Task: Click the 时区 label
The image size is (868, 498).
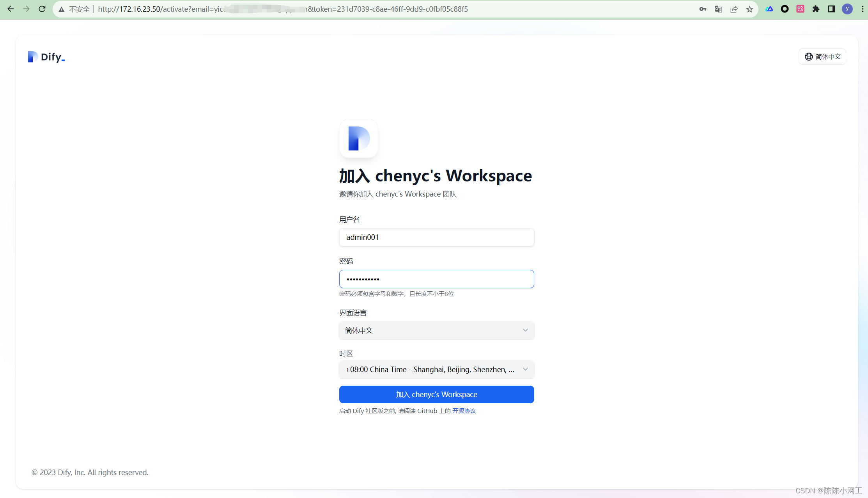Action: pyautogui.click(x=346, y=353)
